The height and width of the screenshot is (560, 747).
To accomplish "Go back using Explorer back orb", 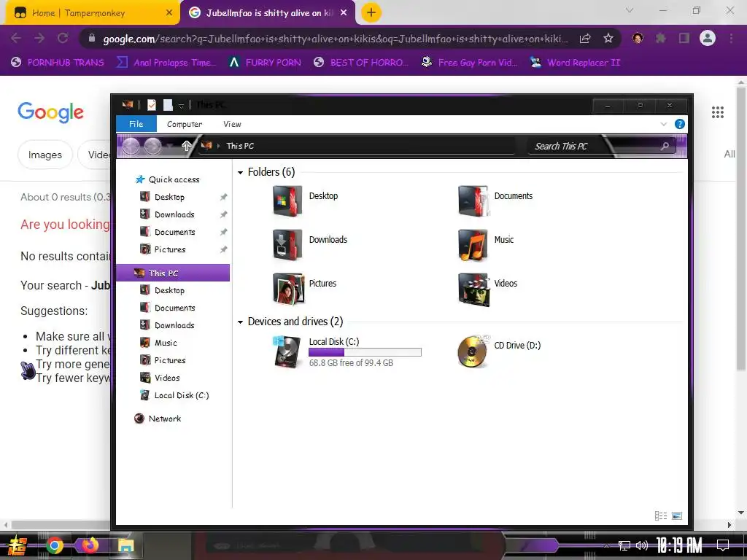I will 131,146.
